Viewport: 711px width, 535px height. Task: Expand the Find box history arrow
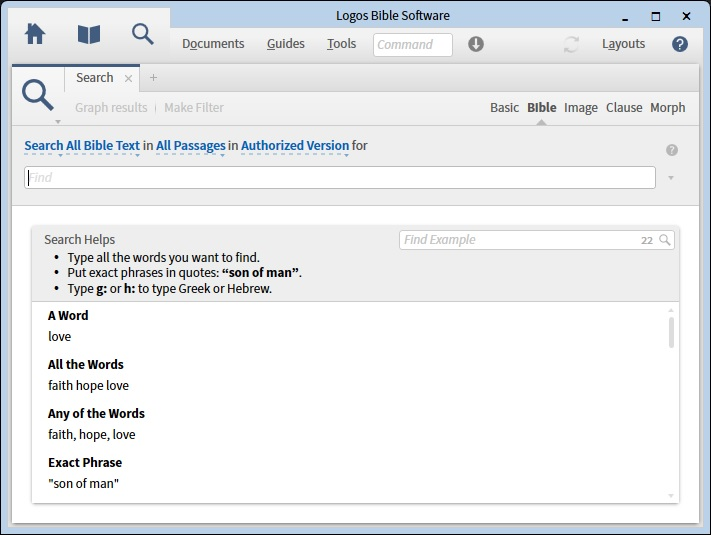click(671, 178)
